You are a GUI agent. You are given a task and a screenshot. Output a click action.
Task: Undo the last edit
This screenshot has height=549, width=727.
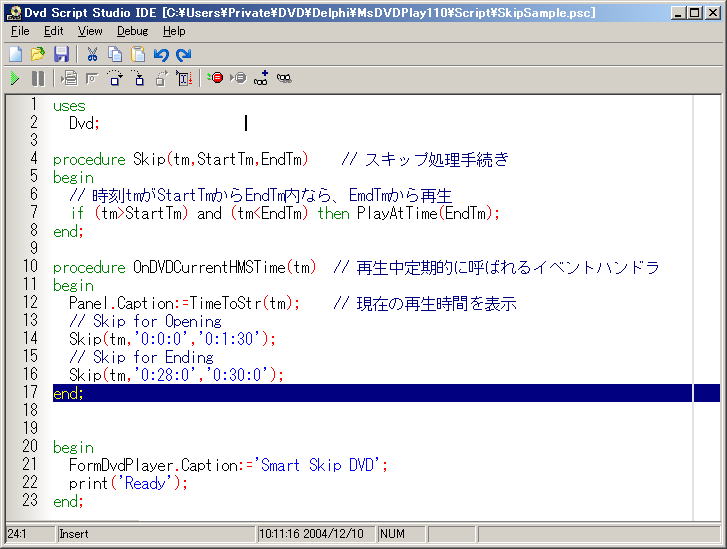click(161, 54)
